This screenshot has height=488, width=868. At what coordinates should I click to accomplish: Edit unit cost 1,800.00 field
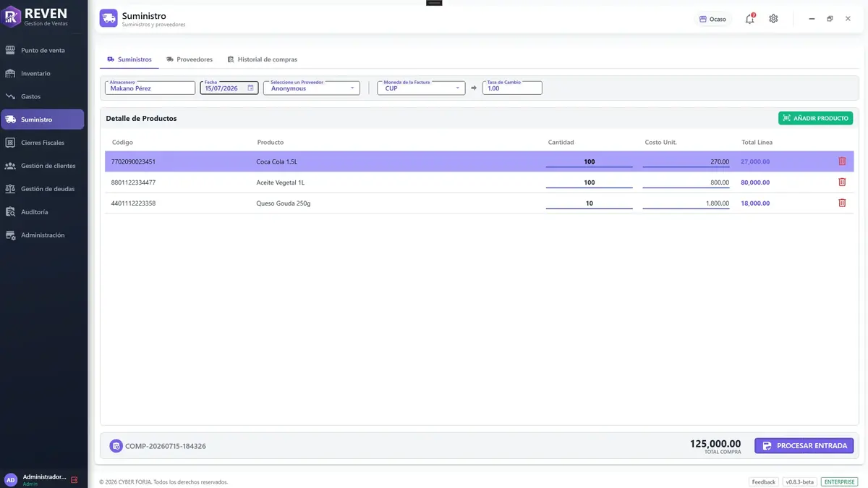(686, 203)
